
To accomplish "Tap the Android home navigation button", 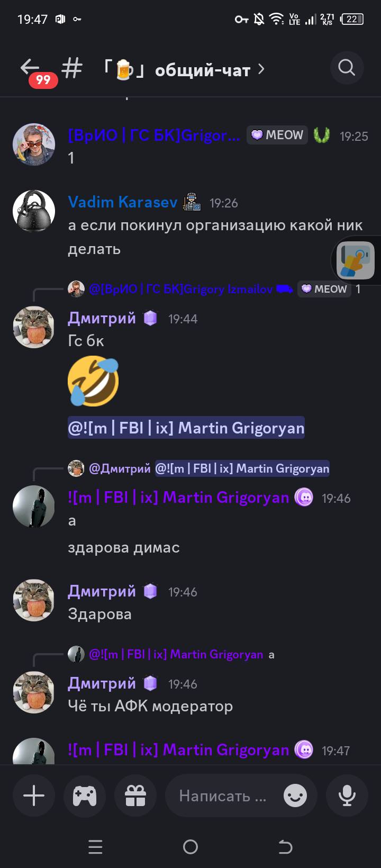I will click(x=190, y=847).
